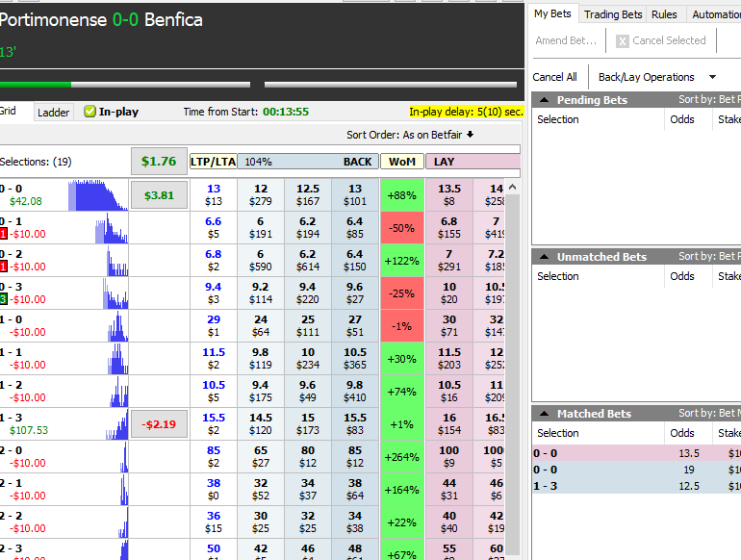
Task: Back 1 - 3 at odds 14.5
Action: tap(261, 424)
